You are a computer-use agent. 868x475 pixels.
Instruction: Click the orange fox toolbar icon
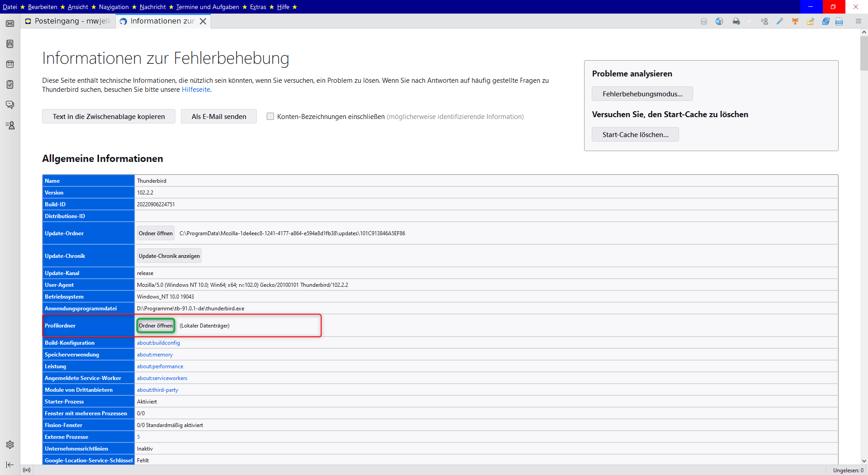point(795,21)
